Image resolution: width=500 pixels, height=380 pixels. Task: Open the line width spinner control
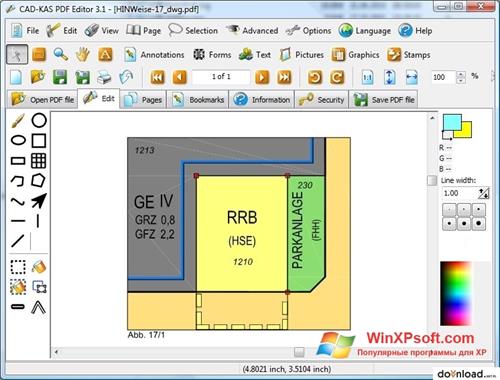pos(484,193)
